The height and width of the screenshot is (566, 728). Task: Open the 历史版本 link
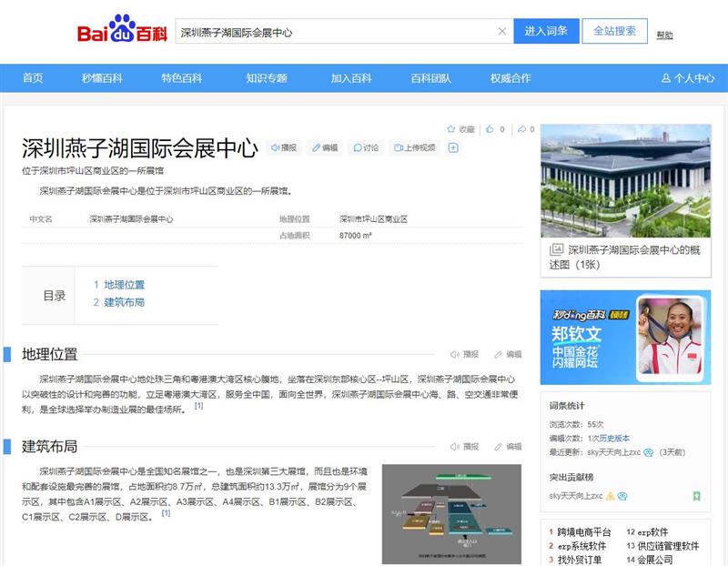coord(613,438)
